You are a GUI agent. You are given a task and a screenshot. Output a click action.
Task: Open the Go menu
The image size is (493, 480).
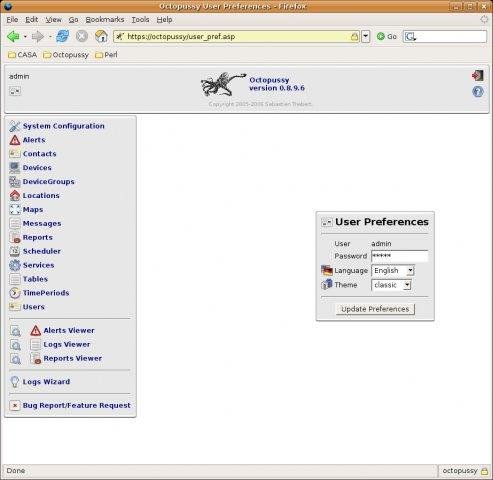point(73,20)
